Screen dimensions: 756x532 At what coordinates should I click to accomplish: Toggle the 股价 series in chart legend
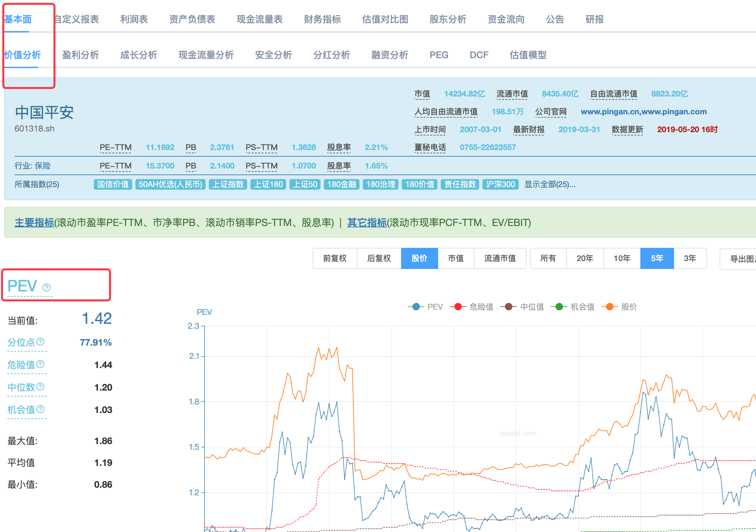[619, 307]
